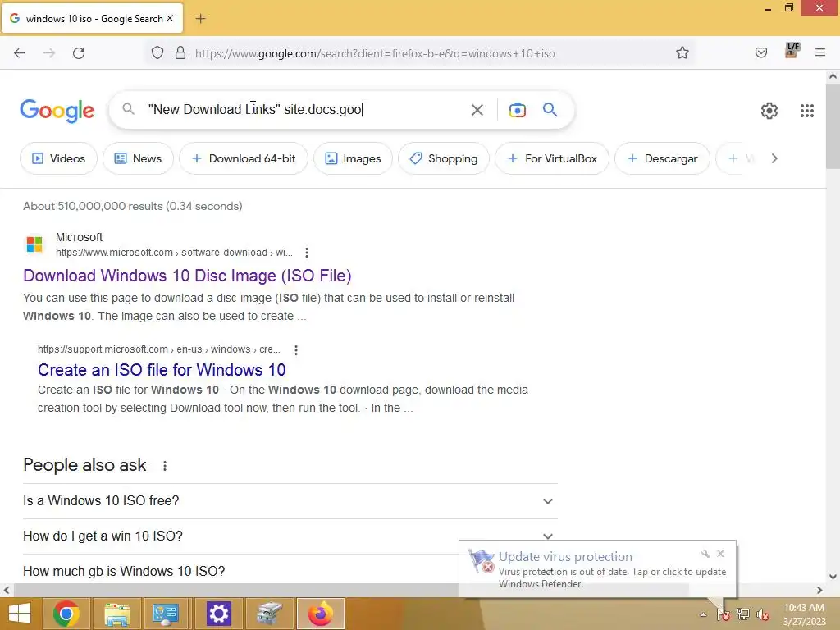Reload the current page
This screenshot has width=840, height=630.
click(x=79, y=53)
